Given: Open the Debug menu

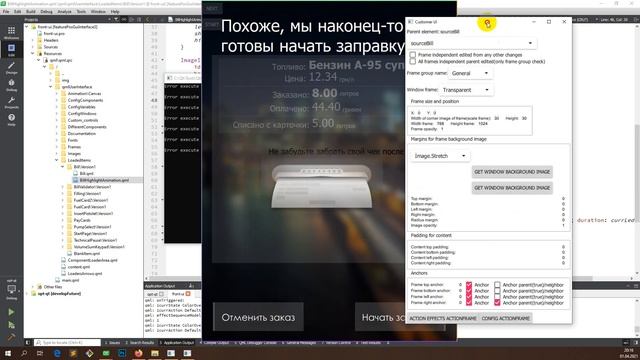Looking at the screenshot, I should (x=46, y=11).
